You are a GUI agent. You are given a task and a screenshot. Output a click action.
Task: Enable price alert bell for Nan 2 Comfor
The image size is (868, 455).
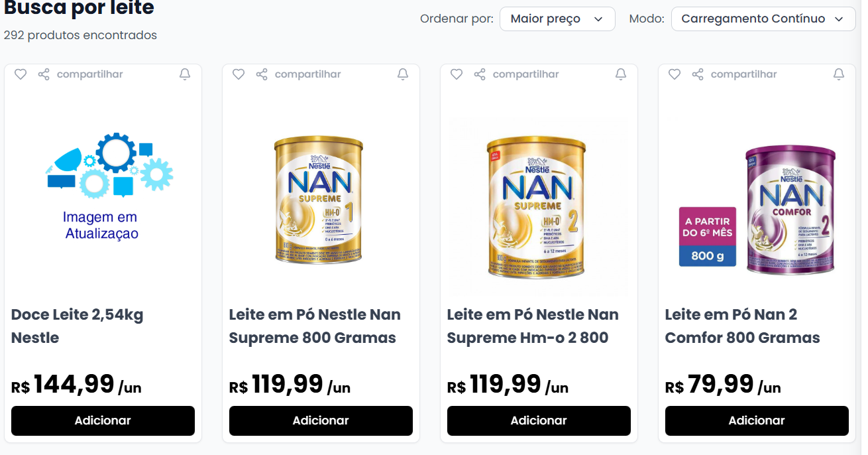pyautogui.click(x=839, y=74)
